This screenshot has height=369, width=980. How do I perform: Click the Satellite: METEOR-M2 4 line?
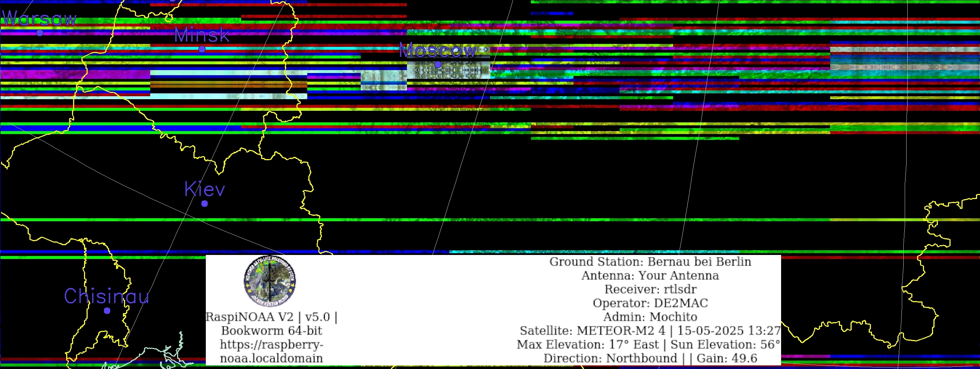pos(650,331)
